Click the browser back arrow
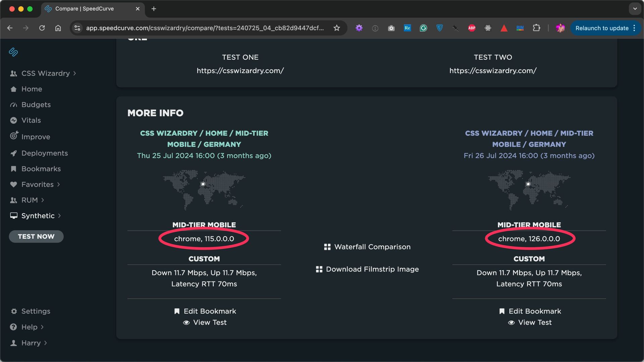 (x=10, y=28)
